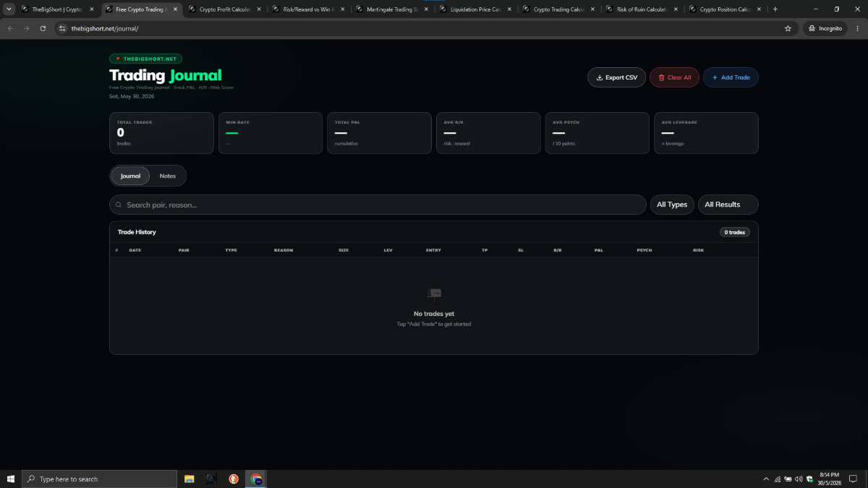Open the tab search dropdown arrow

coord(9,9)
